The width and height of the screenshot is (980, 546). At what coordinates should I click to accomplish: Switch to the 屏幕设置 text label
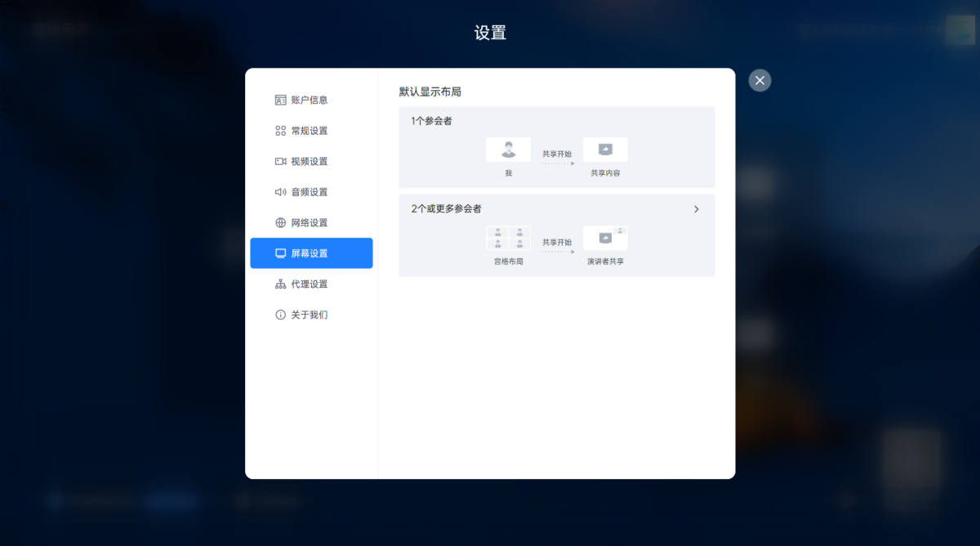tap(310, 253)
